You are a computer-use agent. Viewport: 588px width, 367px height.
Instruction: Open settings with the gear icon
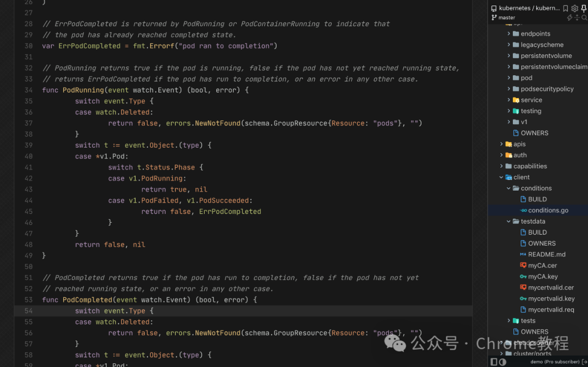click(x=575, y=8)
